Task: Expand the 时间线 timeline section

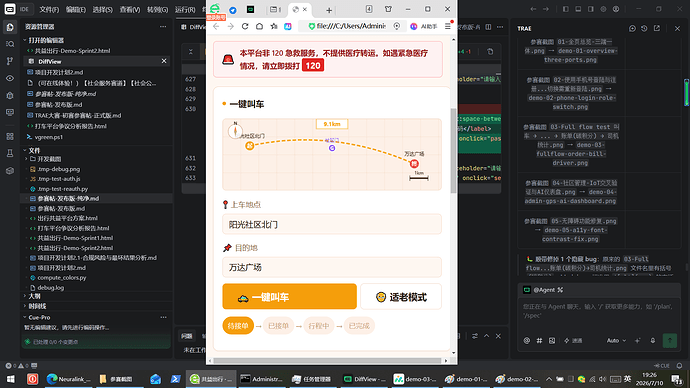Action: tap(37, 306)
